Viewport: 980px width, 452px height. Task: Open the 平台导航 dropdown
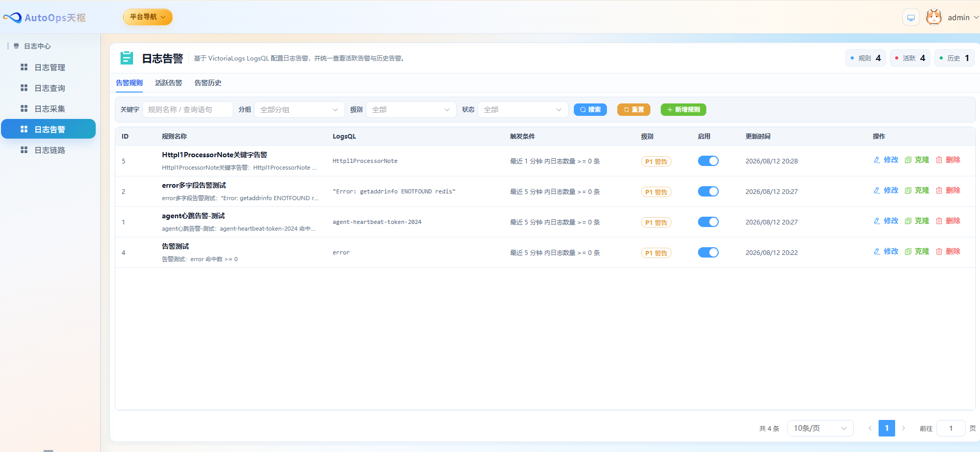coord(147,17)
